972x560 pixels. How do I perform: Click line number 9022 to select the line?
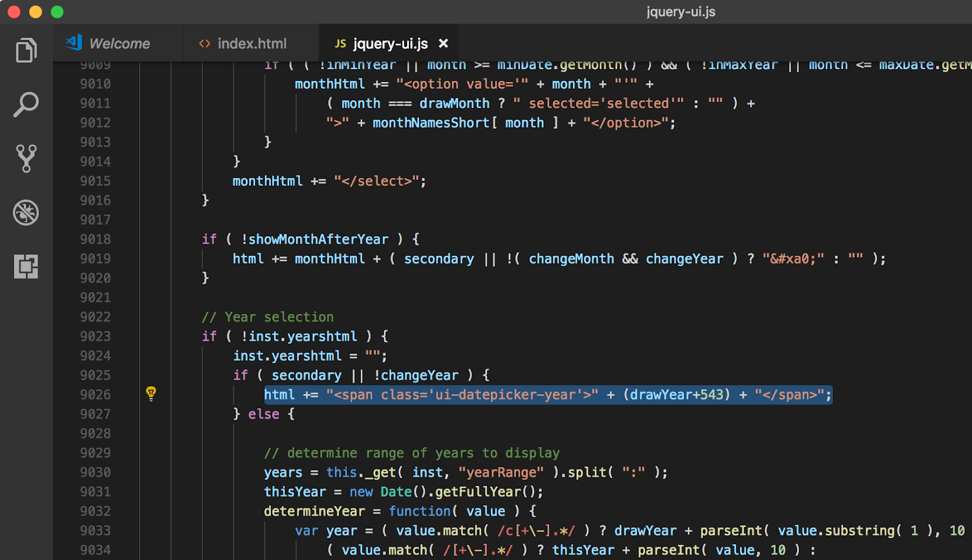[x=95, y=316]
